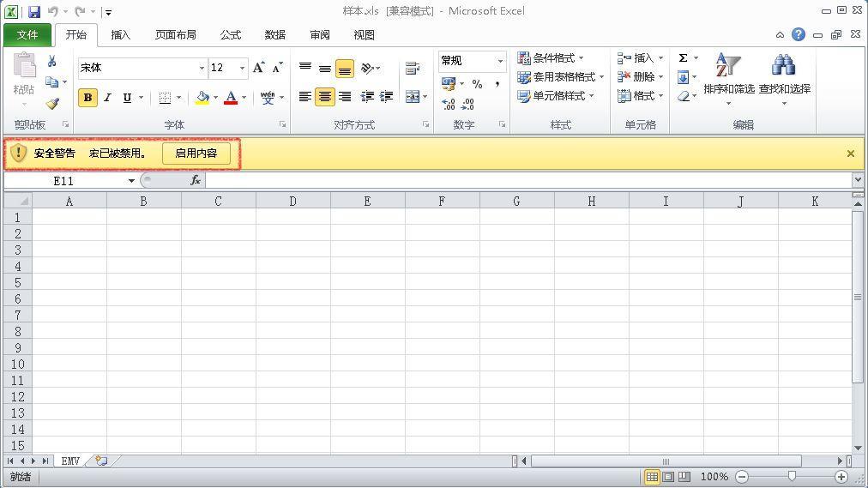
Task: Click the 启用内容 button
Action: (x=196, y=154)
